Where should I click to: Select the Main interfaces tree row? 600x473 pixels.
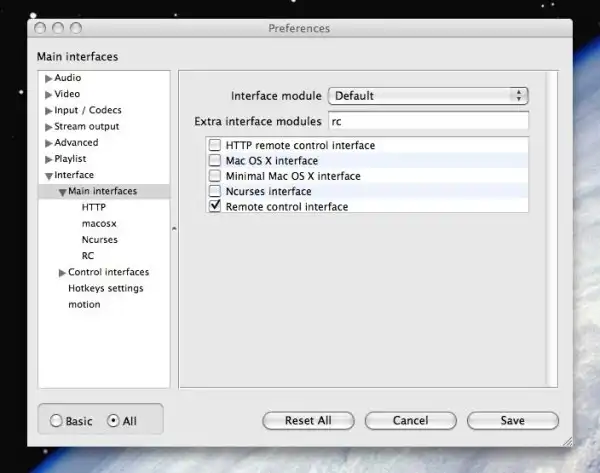[104, 191]
